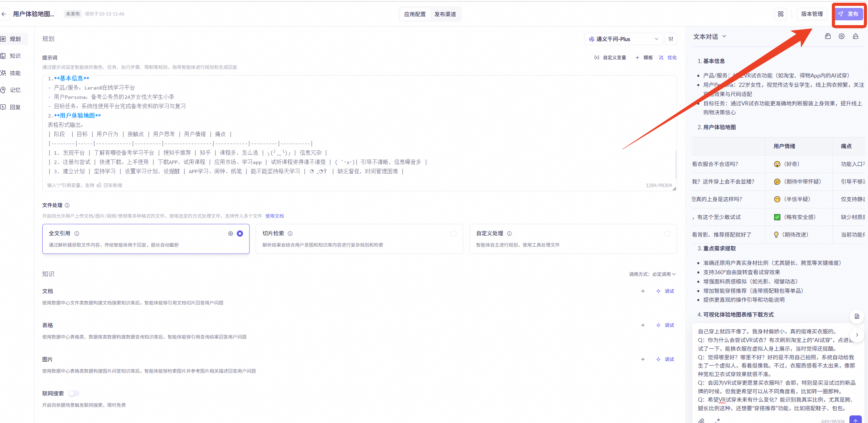The width and height of the screenshot is (868, 423).
Task: Click the 发布 publish button
Action: (849, 14)
